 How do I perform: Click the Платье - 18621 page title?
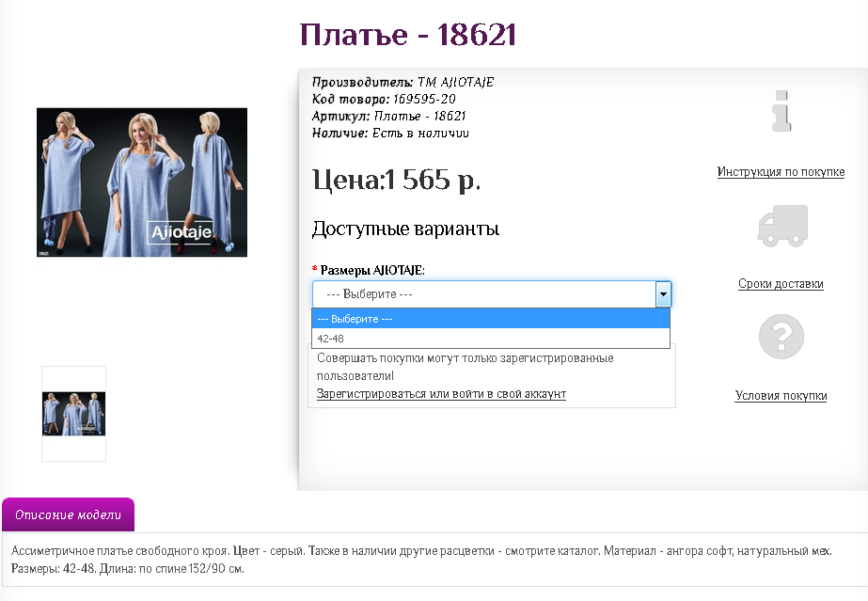408,34
